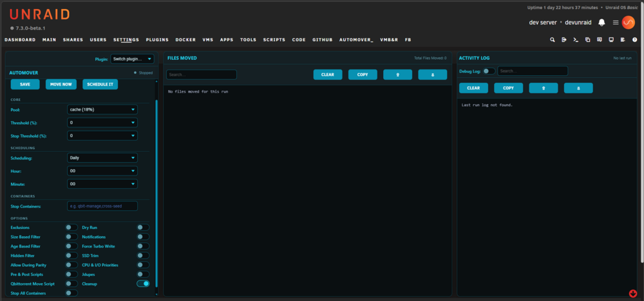Click the help question-mark icon
Screen dimensions: 644x301
634,40
